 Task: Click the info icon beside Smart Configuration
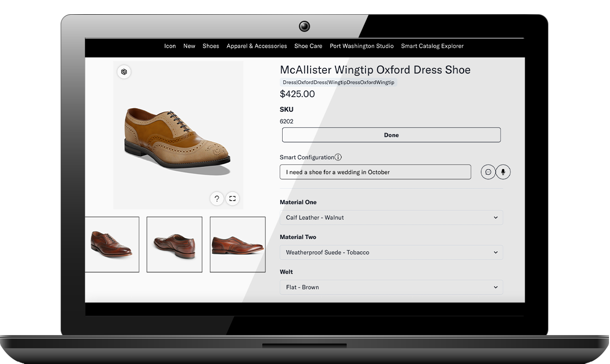pyautogui.click(x=338, y=157)
